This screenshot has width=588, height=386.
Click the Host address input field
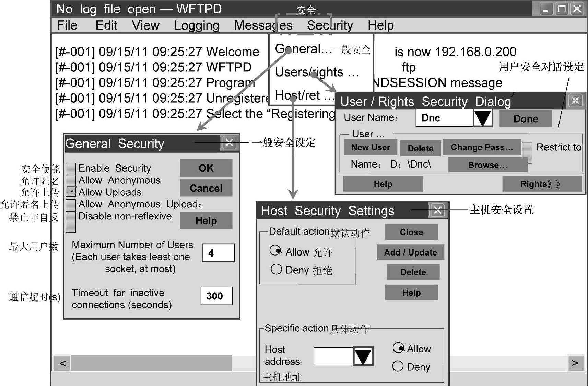(334, 356)
